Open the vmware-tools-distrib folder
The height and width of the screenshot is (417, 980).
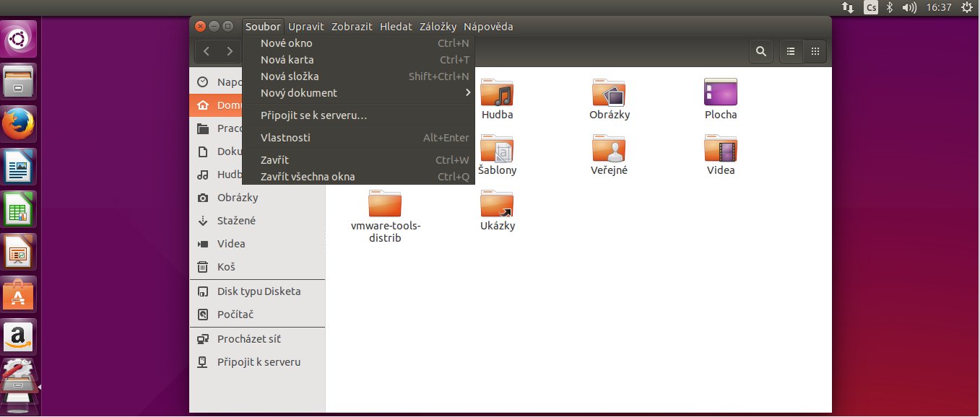pyautogui.click(x=385, y=204)
